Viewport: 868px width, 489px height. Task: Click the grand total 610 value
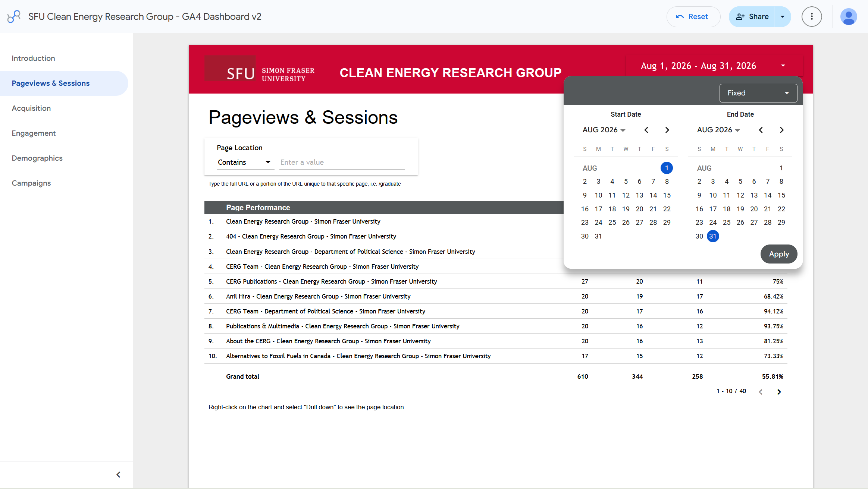tap(583, 376)
